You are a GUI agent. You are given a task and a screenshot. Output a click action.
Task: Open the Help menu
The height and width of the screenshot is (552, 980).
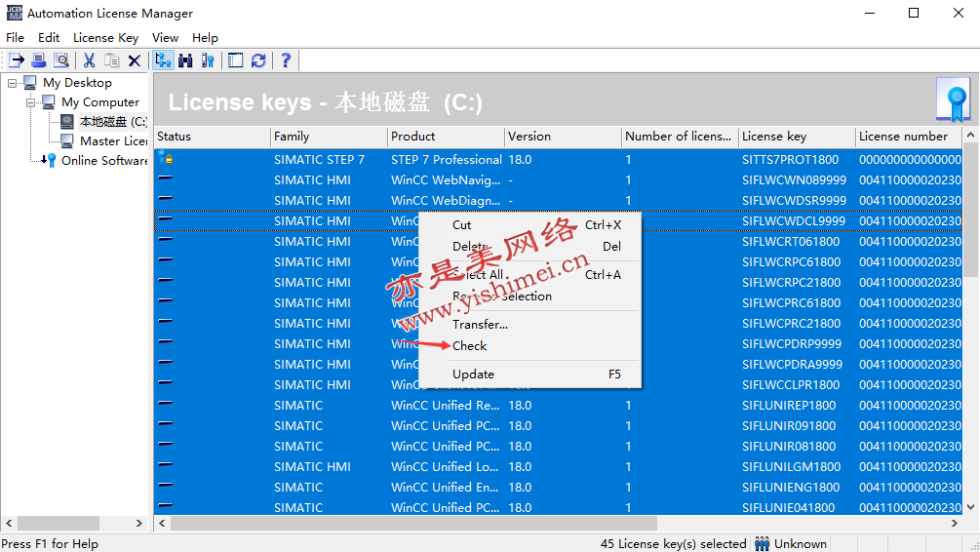tap(205, 37)
